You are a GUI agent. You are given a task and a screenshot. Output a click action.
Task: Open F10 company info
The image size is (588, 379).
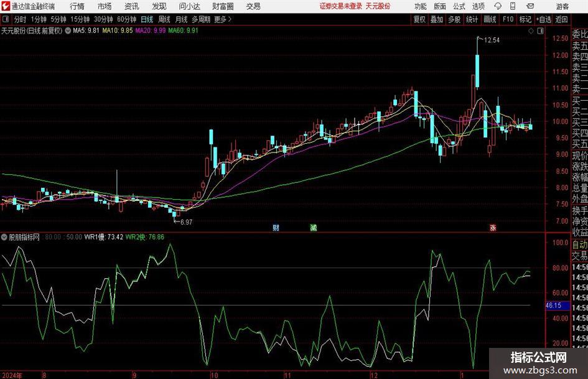(x=508, y=19)
